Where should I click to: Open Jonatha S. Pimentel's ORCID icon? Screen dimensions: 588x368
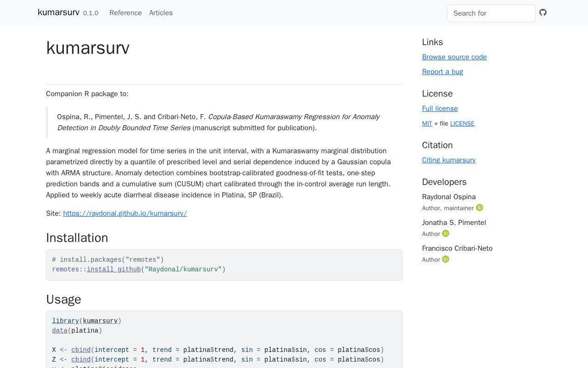[446, 233]
